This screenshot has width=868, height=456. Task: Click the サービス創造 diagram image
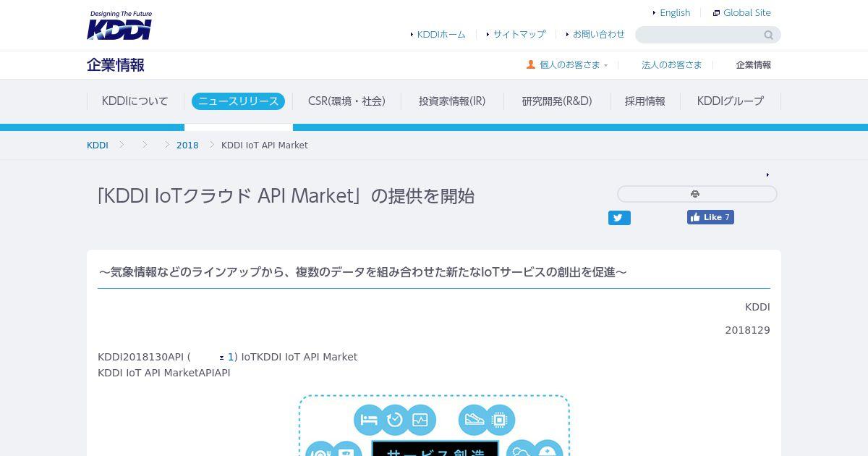pyautogui.click(x=434, y=426)
